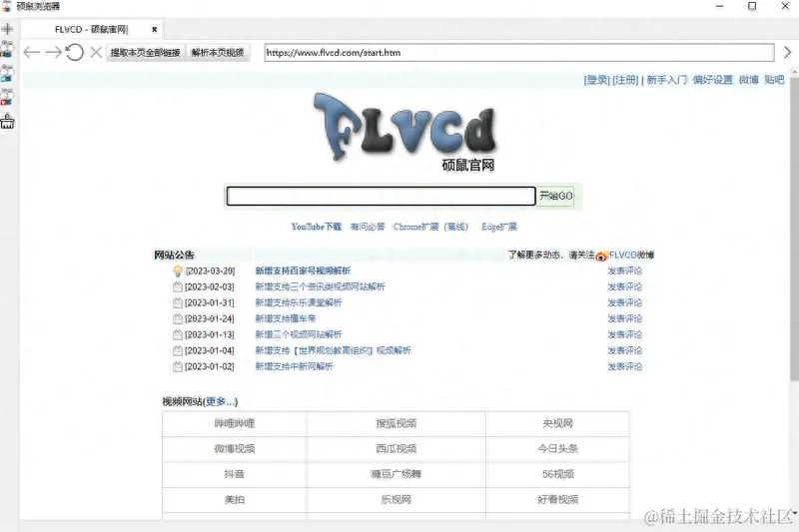Viewport: 799px width, 532px height.
Task: Open the 有问必答 link
Action: (x=368, y=227)
